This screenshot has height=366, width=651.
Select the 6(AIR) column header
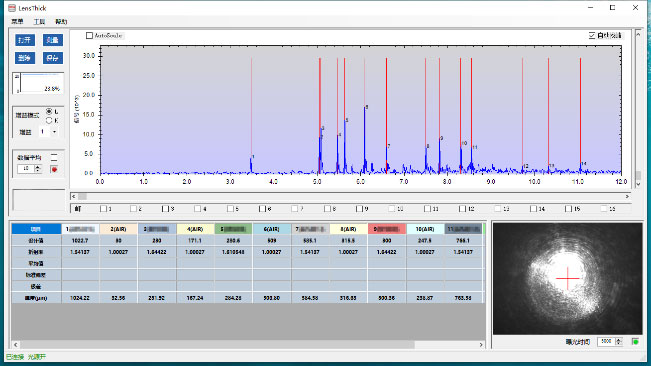(x=272, y=229)
